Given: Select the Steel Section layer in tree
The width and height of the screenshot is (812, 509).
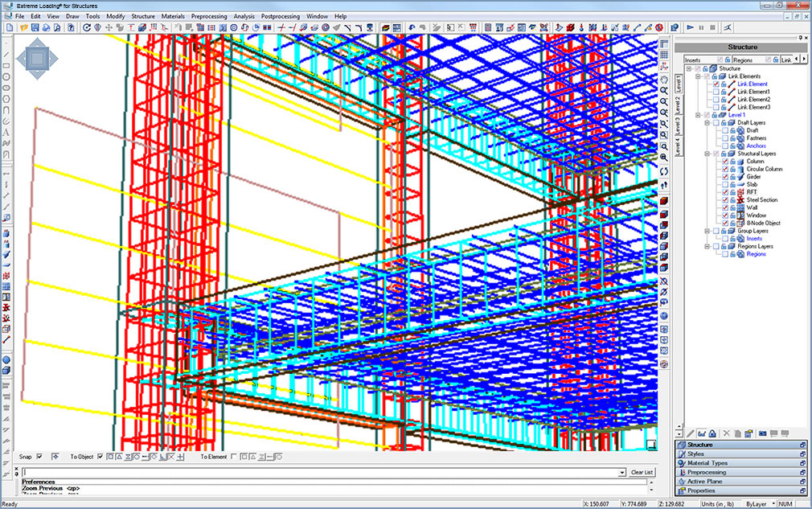Looking at the screenshot, I should (x=762, y=200).
